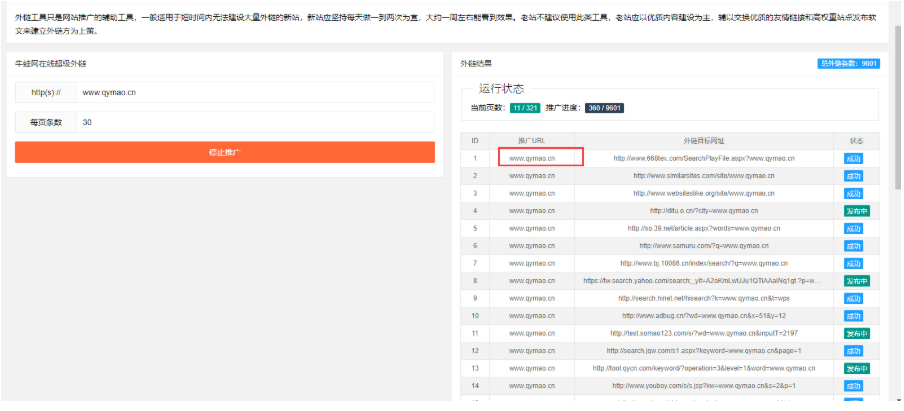Click the 总外链条数 9601 badge
The image size is (904, 411).
coord(848,63)
